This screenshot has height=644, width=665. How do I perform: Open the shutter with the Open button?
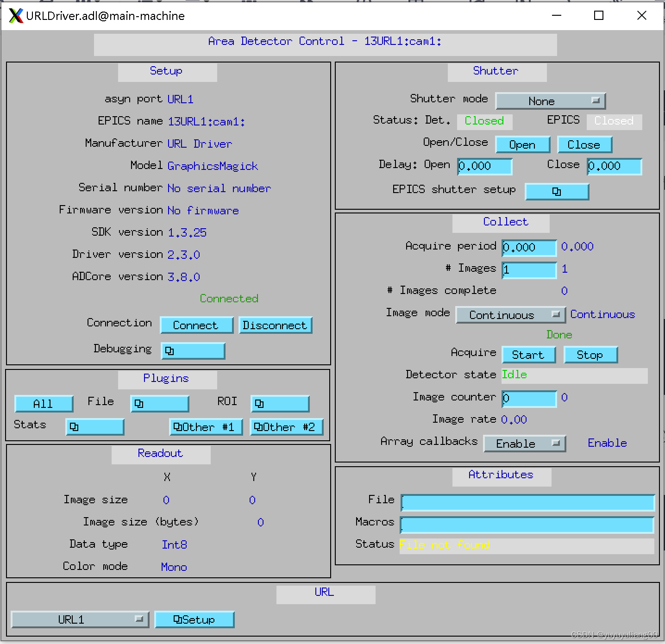pos(522,144)
